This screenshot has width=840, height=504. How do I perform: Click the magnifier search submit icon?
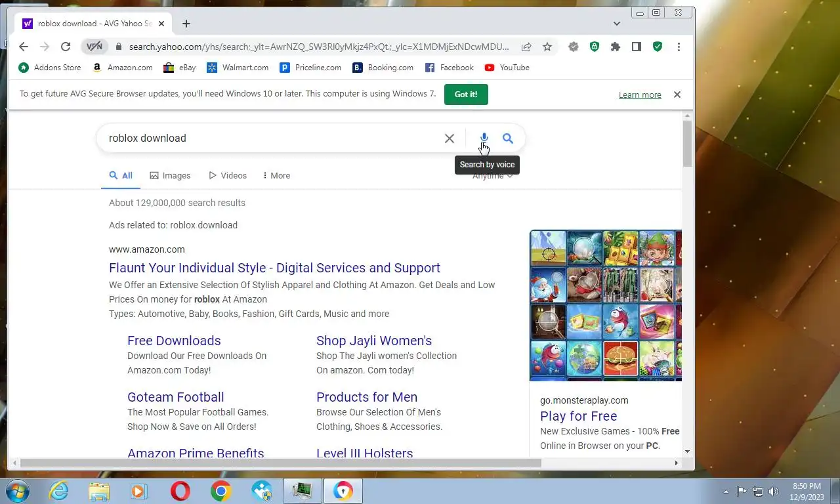coord(508,138)
